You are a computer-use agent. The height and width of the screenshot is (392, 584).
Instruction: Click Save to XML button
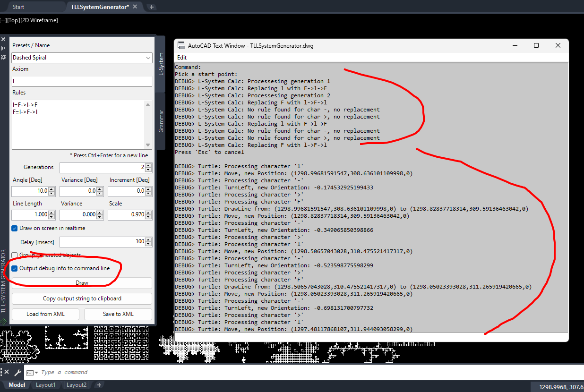click(x=118, y=314)
